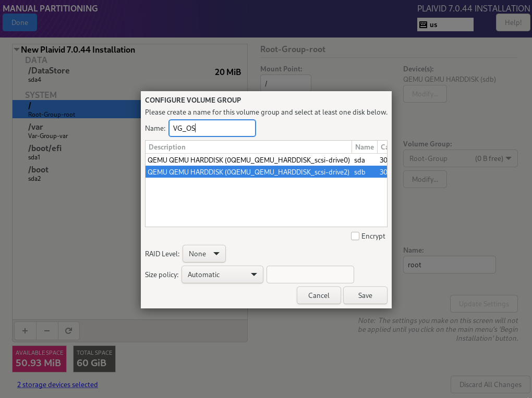Click Save in volume group dialog
The width and height of the screenshot is (532, 398).
365,295
